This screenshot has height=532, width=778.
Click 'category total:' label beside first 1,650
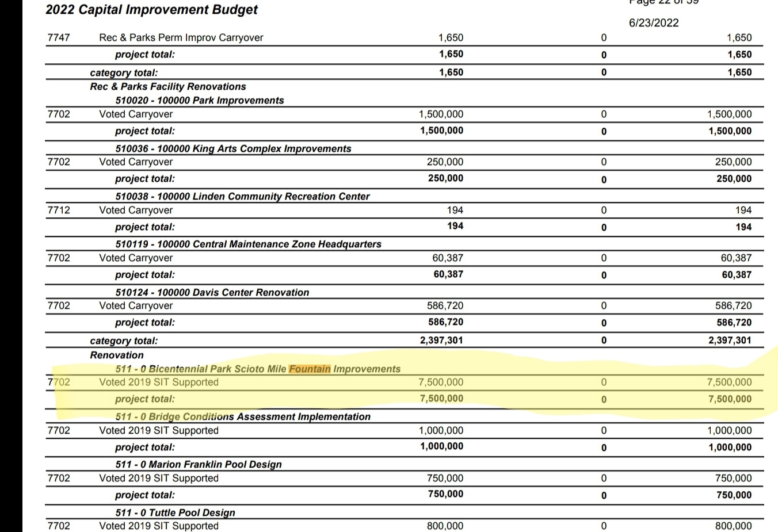(x=124, y=73)
